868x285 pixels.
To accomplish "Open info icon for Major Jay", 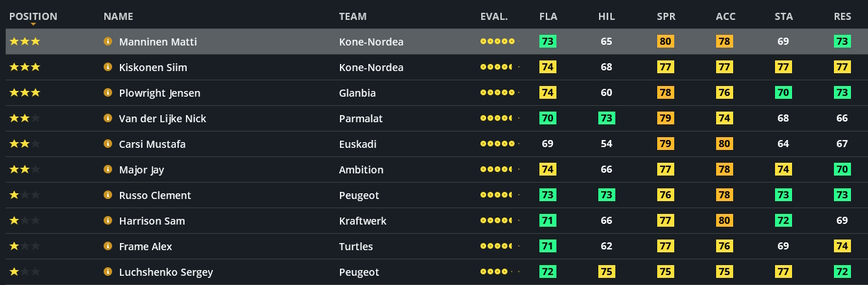I will coord(108,170).
